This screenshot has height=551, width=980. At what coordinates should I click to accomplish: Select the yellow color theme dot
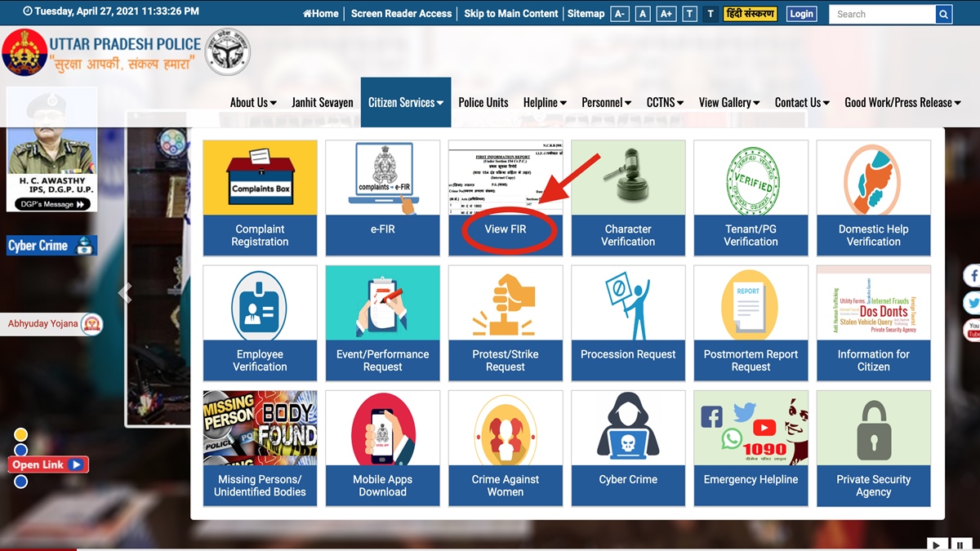21,435
